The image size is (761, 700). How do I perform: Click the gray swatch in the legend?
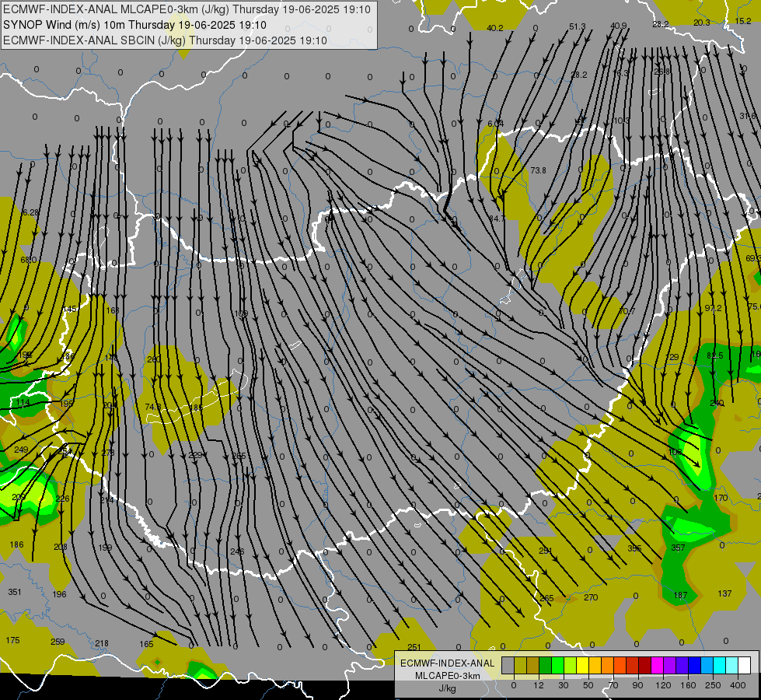tap(508, 666)
